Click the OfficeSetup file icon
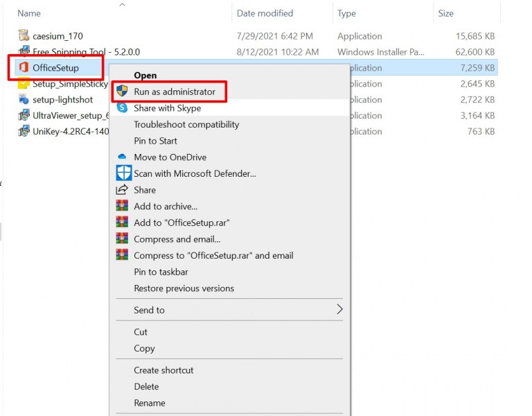 23,68
